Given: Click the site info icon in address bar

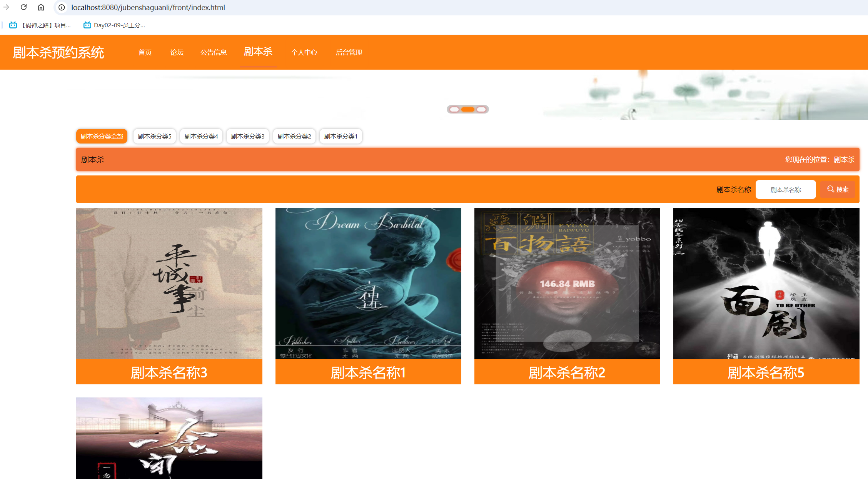Looking at the screenshot, I should [x=62, y=7].
